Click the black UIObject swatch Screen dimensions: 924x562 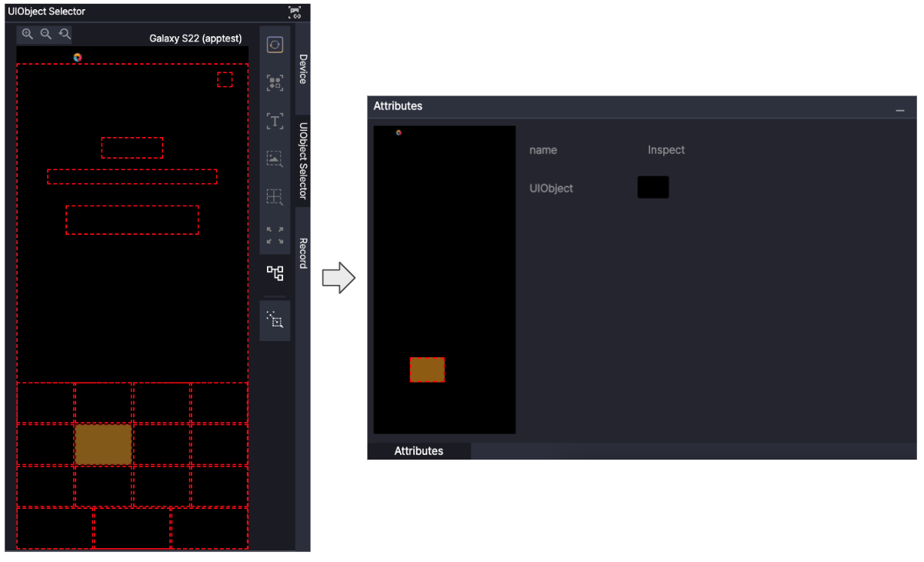click(652, 187)
